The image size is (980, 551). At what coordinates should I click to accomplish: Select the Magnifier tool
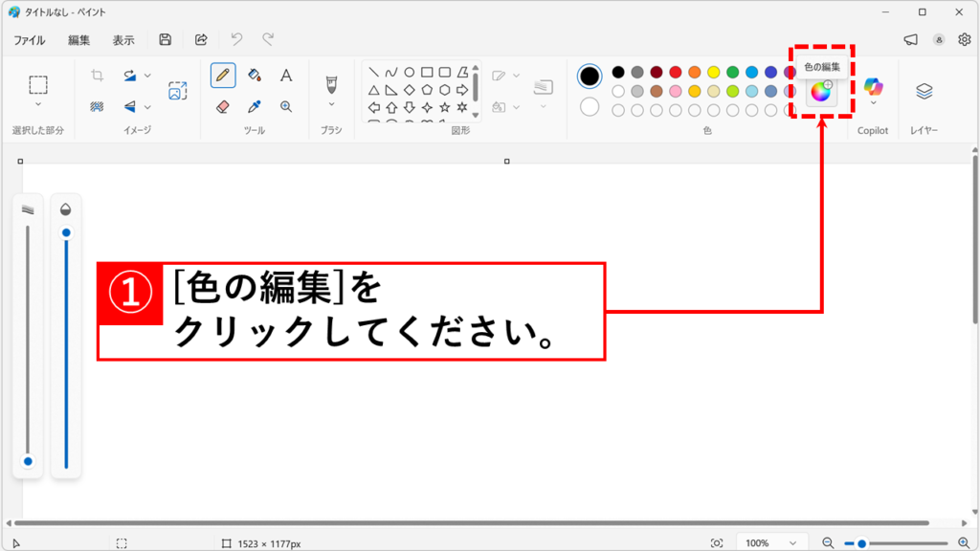pos(285,106)
